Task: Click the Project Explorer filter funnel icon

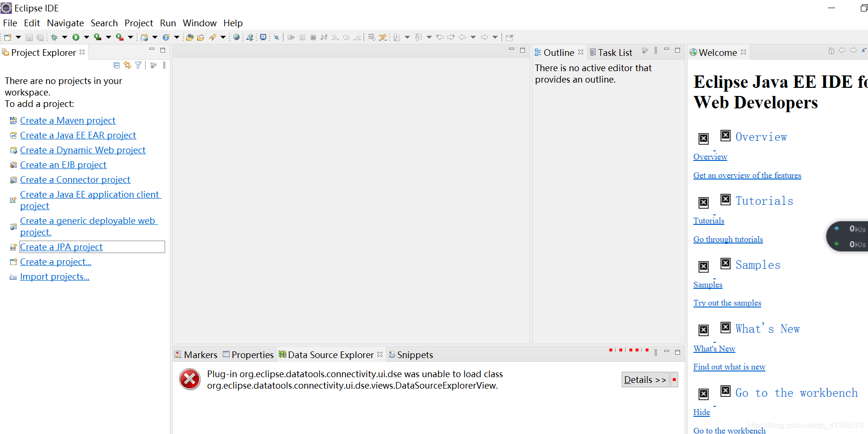Action: pos(138,65)
